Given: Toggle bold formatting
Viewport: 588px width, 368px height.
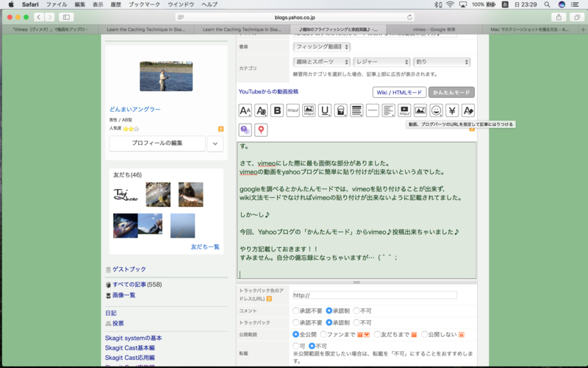Looking at the screenshot, I should (277, 110).
